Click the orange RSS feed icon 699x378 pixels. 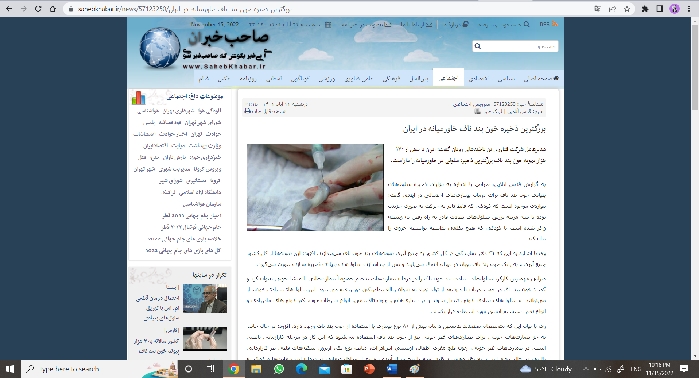coord(555,24)
